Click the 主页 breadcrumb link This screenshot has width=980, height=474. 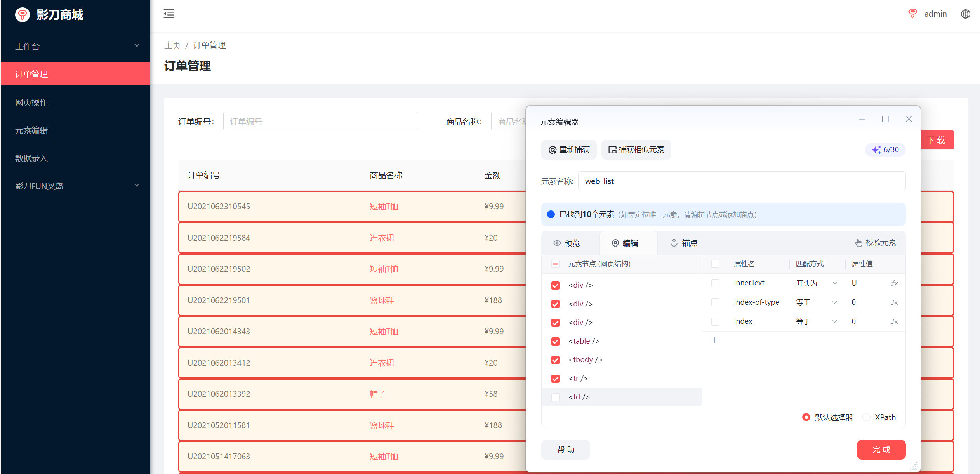(x=172, y=45)
